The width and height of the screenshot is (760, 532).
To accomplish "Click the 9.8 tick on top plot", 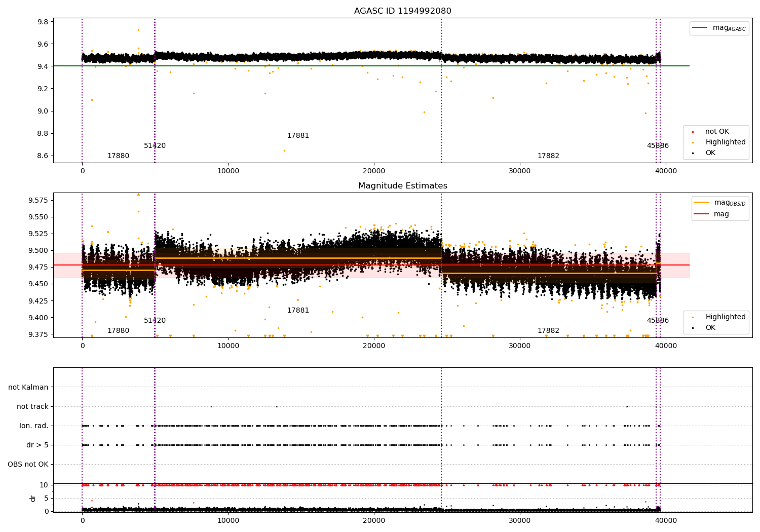I will [x=43, y=22].
